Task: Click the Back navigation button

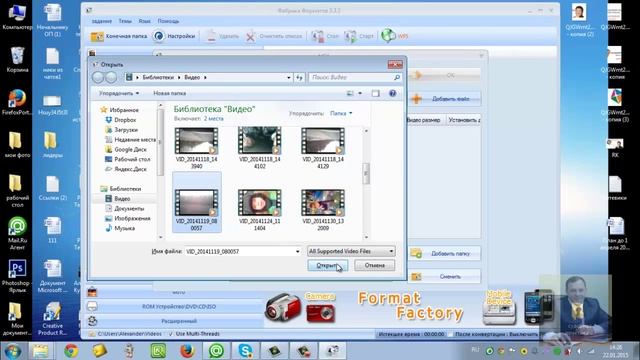Action: pyautogui.click(x=98, y=77)
